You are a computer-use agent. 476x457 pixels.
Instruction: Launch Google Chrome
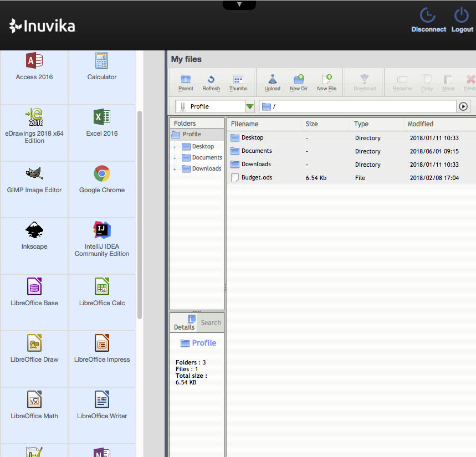(102, 179)
